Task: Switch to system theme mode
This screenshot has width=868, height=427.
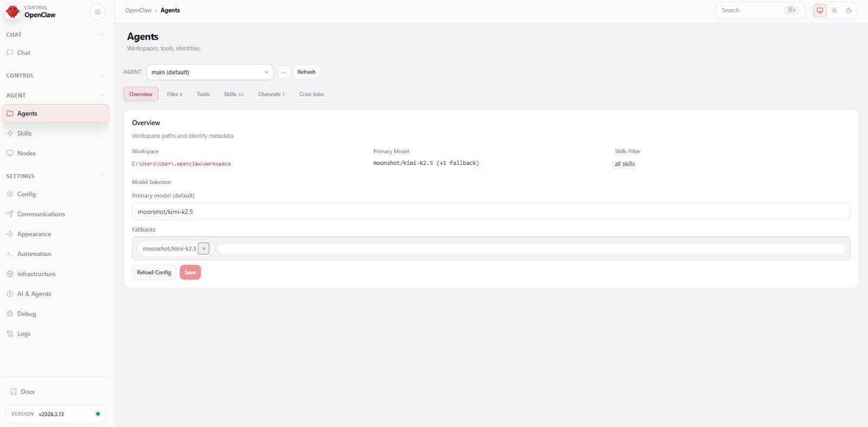Action: [820, 10]
